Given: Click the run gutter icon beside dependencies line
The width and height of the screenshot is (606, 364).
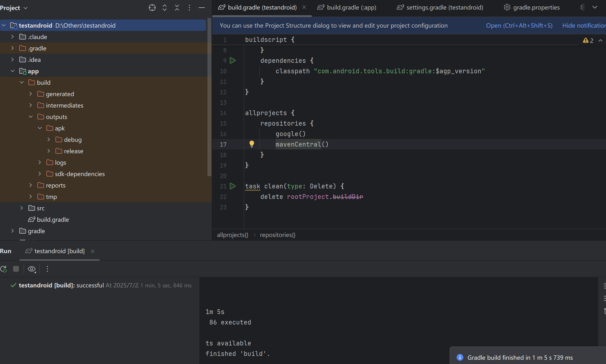Looking at the screenshot, I should pyautogui.click(x=232, y=61).
